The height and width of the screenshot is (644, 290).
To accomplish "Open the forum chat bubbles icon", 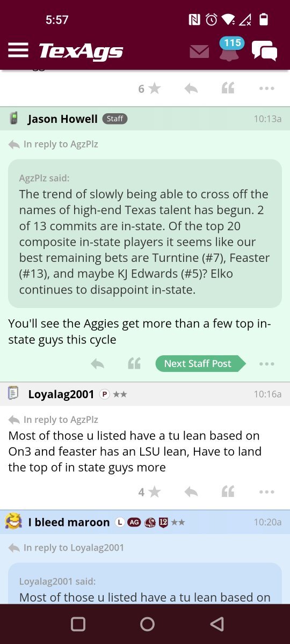I will (265, 51).
